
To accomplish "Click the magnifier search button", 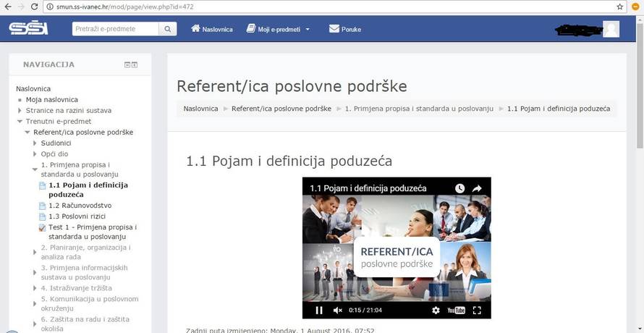I will pyautogui.click(x=168, y=29).
